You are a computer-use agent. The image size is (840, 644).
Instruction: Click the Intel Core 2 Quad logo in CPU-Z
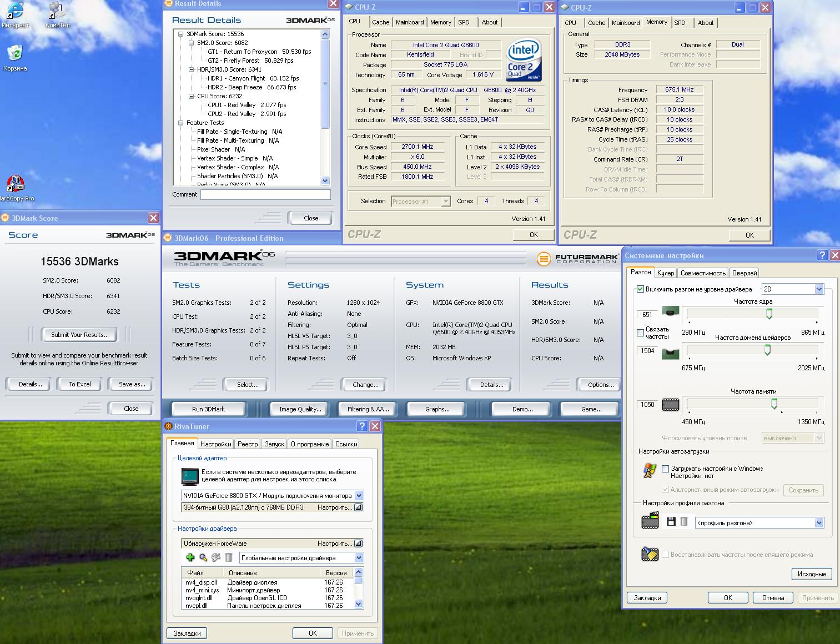pos(524,59)
